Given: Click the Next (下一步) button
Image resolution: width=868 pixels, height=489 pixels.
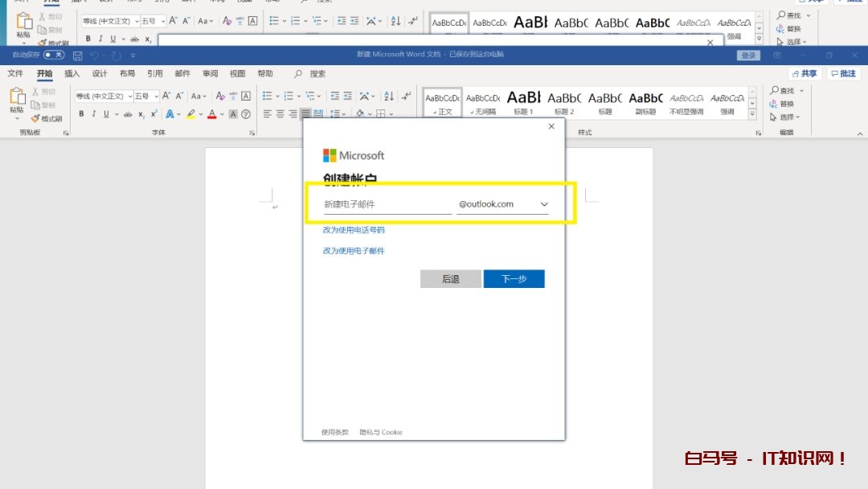Looking at the screenshot, I should (514, 278).
